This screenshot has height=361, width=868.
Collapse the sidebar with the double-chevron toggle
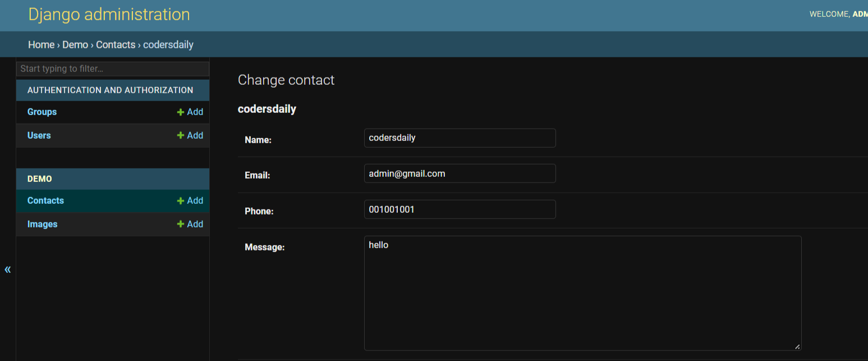coord(8,269)
